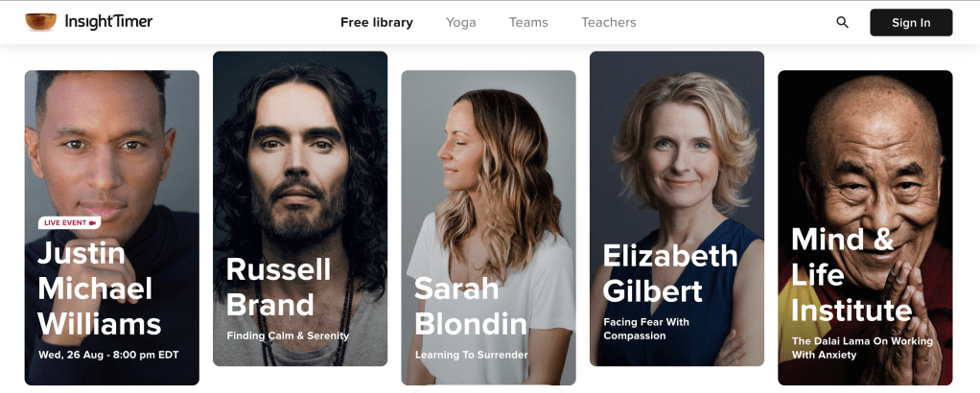This screenshot has height=393, width=980.
Task: Click the LIVE EVENT badge on Justin's card
Action: [x=69, y=222]
